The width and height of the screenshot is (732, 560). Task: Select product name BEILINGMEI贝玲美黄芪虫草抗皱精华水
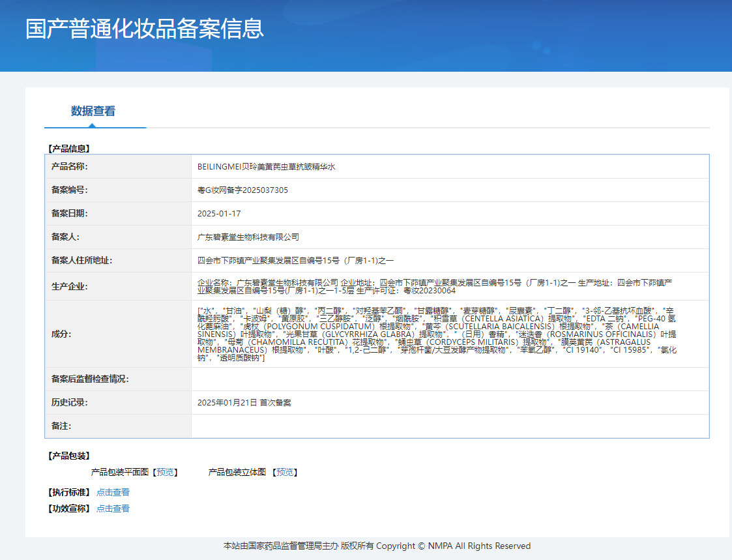266,167
